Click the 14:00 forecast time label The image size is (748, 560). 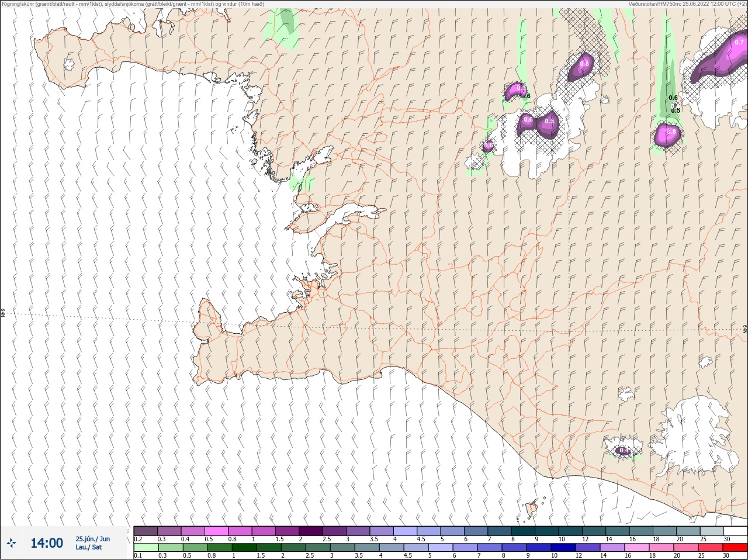pos(47,543)
